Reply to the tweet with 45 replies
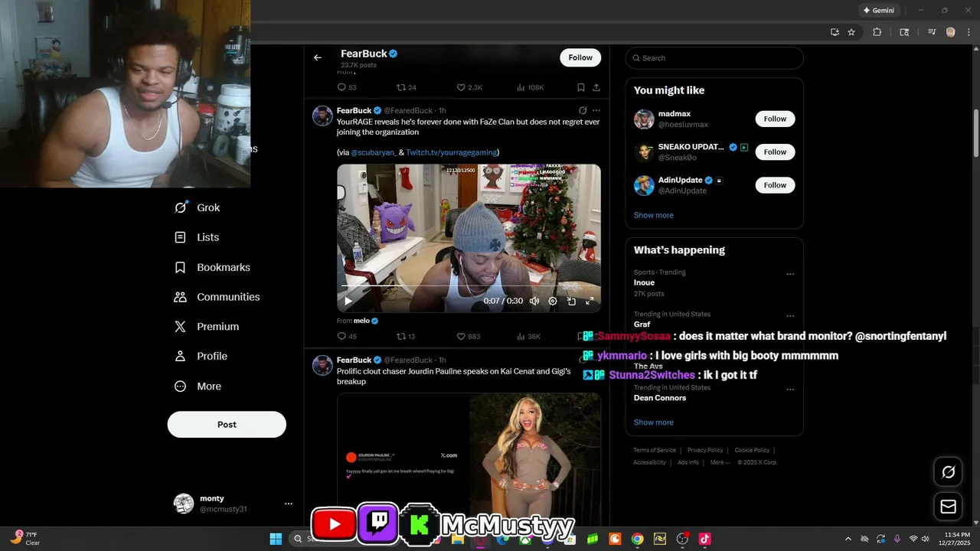The image size is (980, 551). point(347,336)
